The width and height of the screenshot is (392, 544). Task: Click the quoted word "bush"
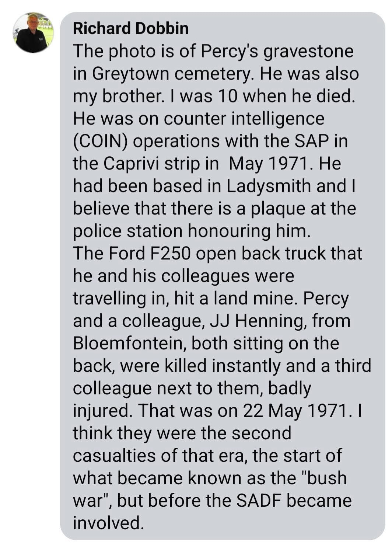325,478
